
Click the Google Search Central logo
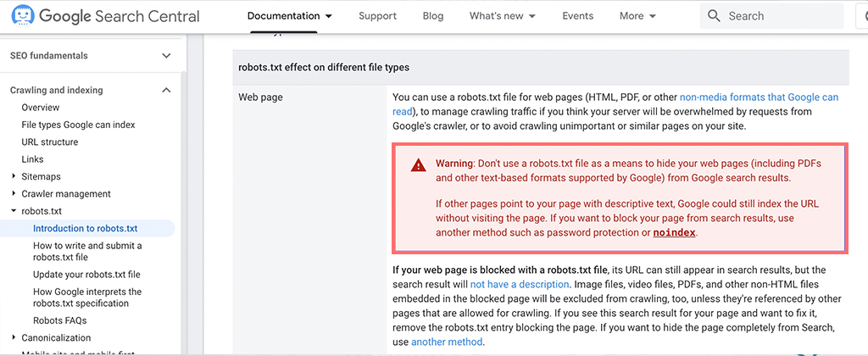coord(106,16)
